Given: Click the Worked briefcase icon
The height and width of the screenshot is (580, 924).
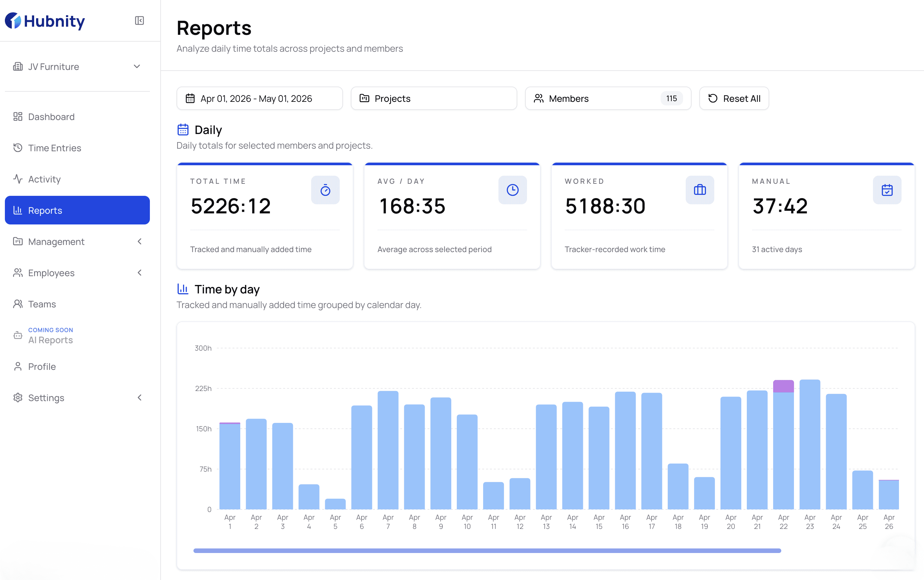Looking at the screenshot, I should click(x=700, y=190).
